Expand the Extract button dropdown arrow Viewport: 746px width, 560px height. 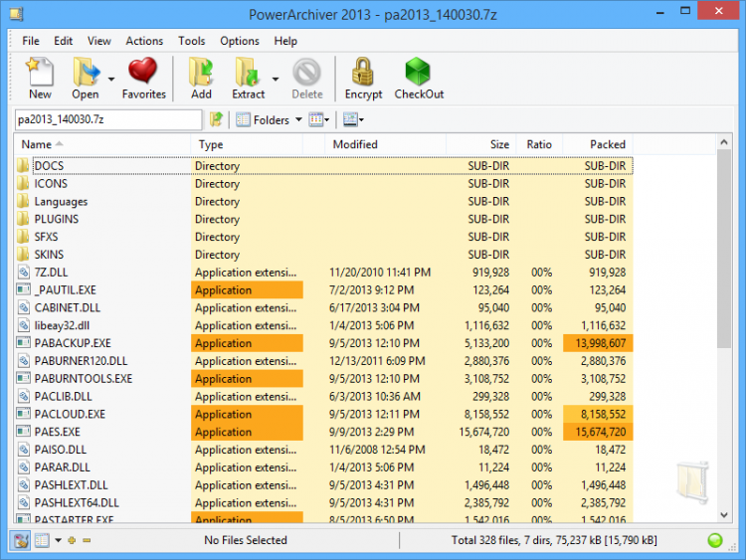[276, 79]
